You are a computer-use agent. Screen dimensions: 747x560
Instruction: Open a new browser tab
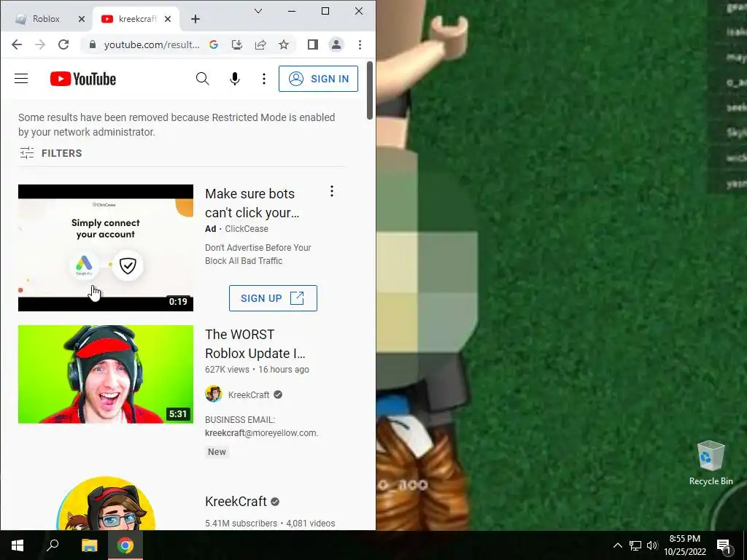pyautogui.click(x=196, y=19)
